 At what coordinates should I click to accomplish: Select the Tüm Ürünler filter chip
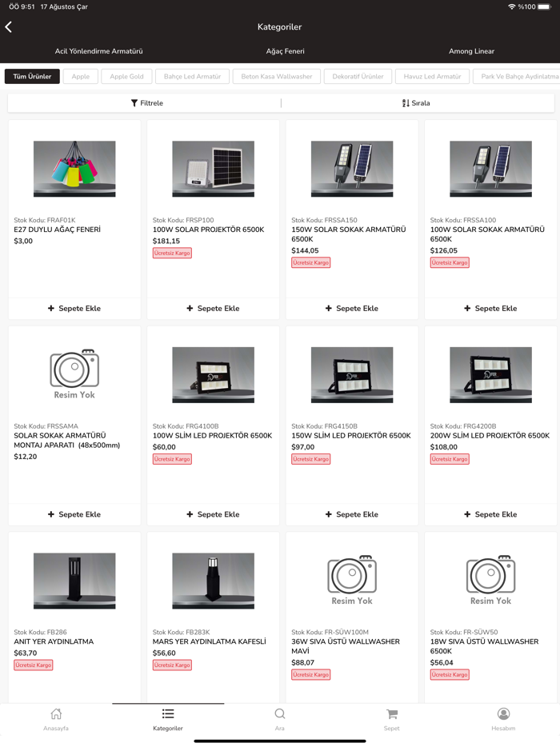pyautogui.click(x=33, y=76)
